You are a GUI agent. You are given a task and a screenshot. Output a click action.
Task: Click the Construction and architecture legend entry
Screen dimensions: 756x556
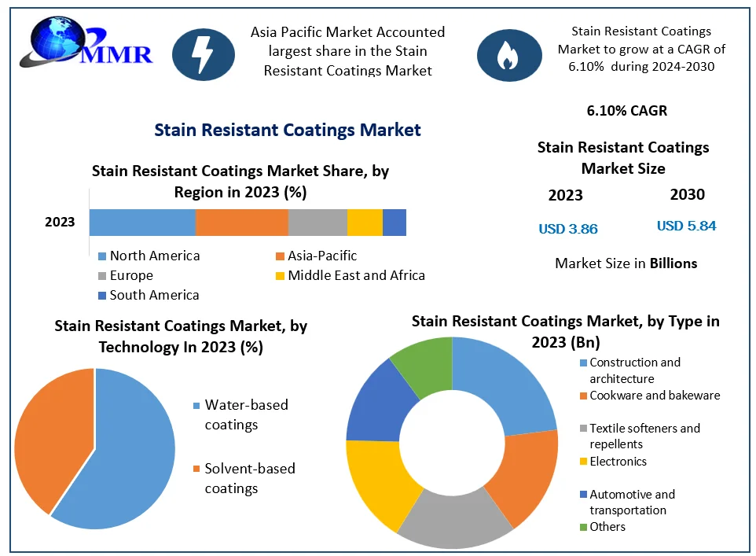634,370
